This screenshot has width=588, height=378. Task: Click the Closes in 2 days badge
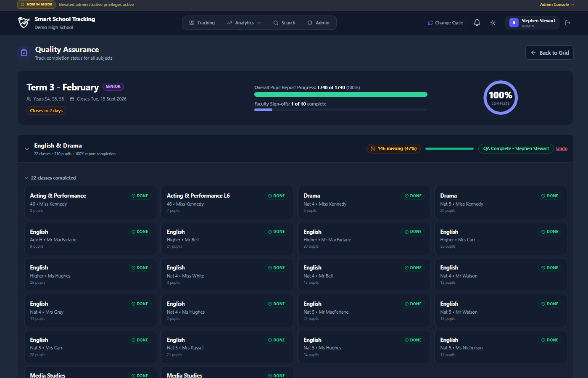coord(46,111)
